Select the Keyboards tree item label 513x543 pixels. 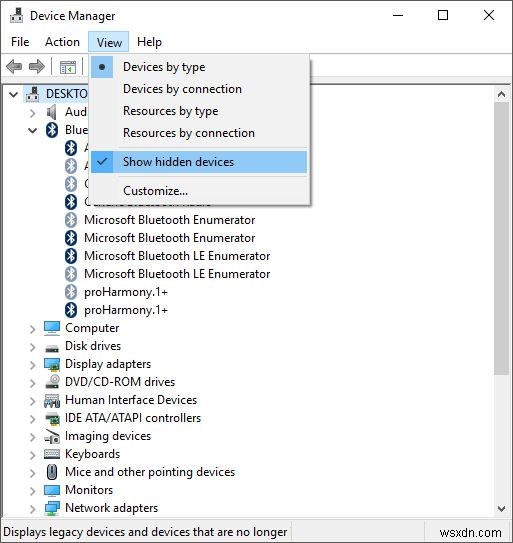point(92,454)
